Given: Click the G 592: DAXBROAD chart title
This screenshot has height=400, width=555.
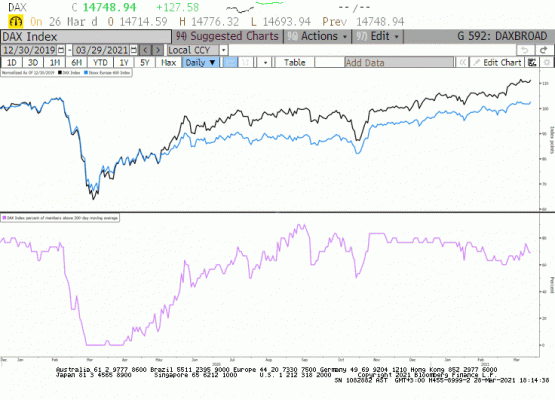Looking at the screenshot, I should tap(503, 36).
